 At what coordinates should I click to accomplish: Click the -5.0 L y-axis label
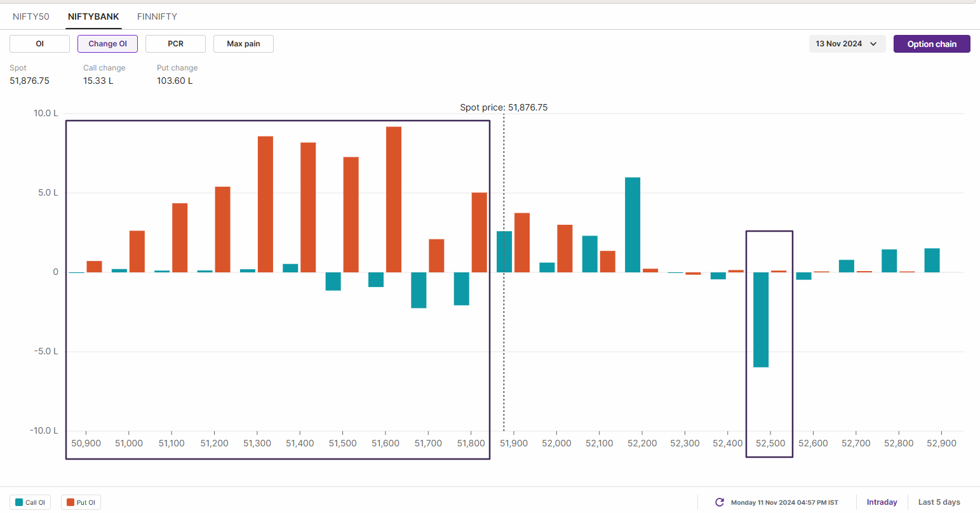(x=46, y=351)
